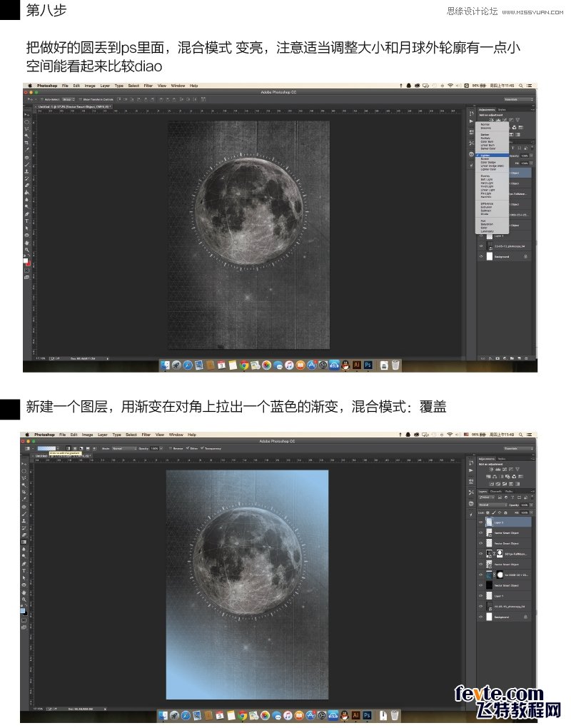Toggle Transparency checkbox in lower options bar
This screenshot has height=728, width=571.
[202, 448]
